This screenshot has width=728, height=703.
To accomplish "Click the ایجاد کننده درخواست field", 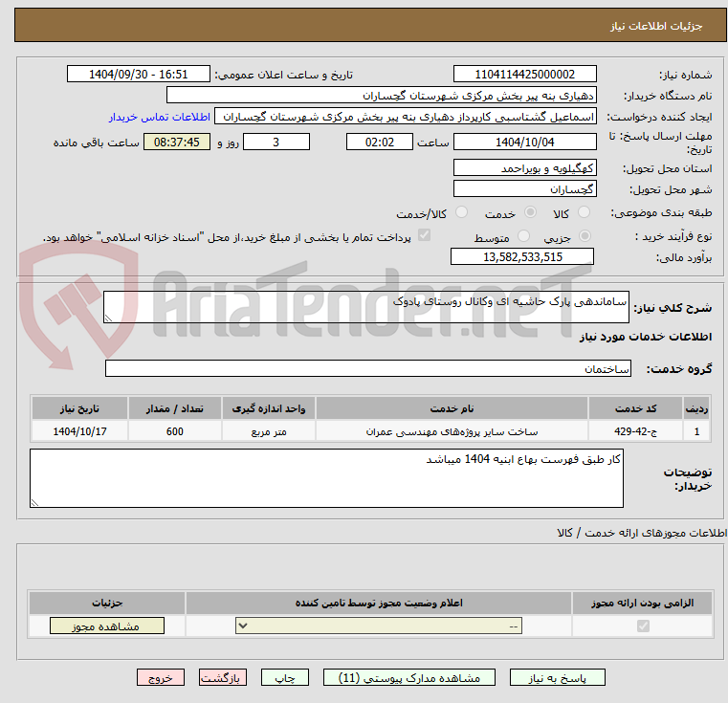I will pyautogui.click(x=406, y=116).
